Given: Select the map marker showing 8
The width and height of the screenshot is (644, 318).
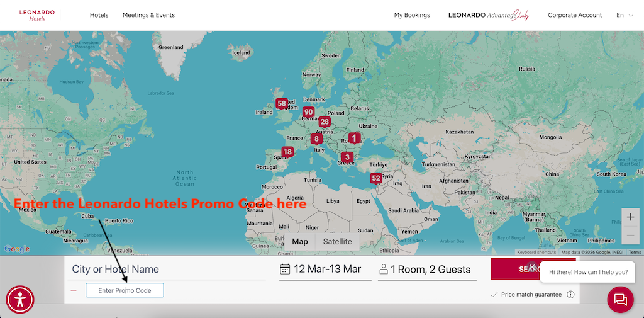Looking at the screenshot, I should (x=316, y=139).
